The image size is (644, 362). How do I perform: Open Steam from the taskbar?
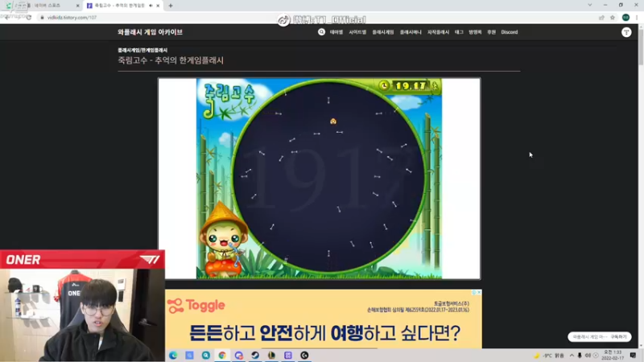click(255, 355)
